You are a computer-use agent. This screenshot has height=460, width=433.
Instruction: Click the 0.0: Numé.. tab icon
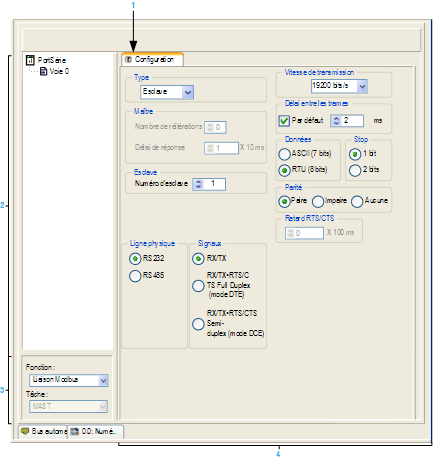[x=75, y=431]
